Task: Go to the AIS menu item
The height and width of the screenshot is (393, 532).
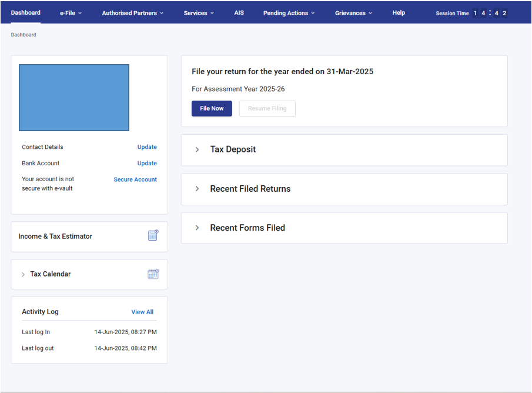Action: coord(239,13)
